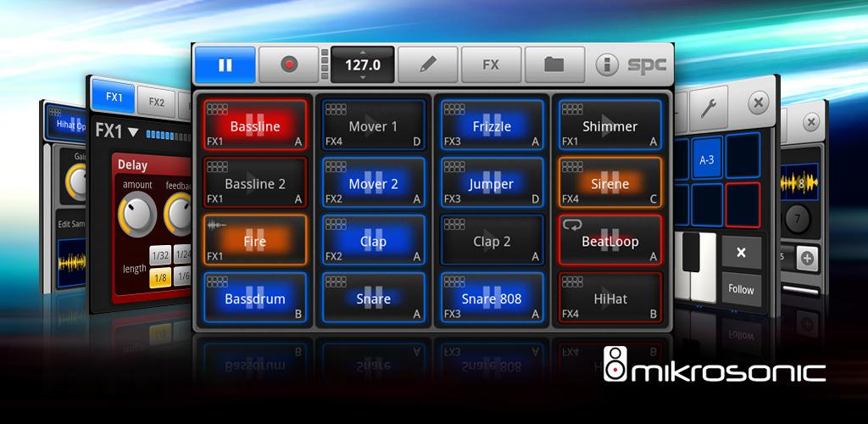Click the 127.0 tempo display
This screenshot has height=424, width=868.
coord(363,64)
